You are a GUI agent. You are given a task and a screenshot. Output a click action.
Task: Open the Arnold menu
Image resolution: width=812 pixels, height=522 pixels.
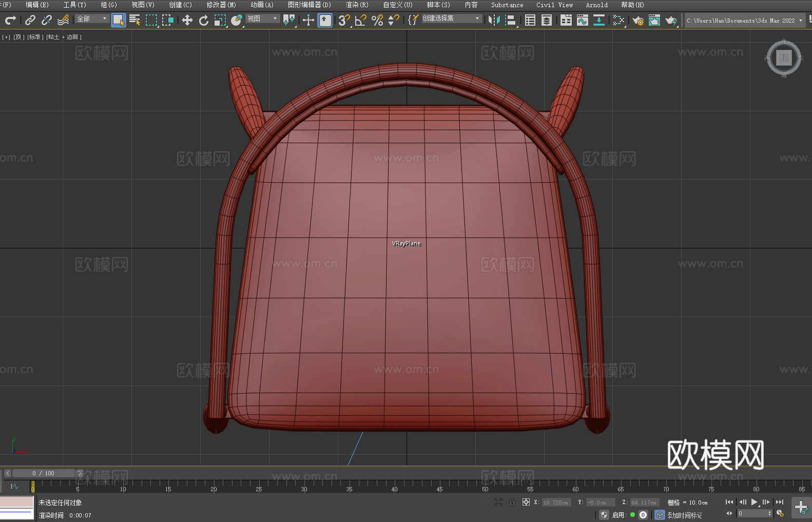(x=596, y=5)
